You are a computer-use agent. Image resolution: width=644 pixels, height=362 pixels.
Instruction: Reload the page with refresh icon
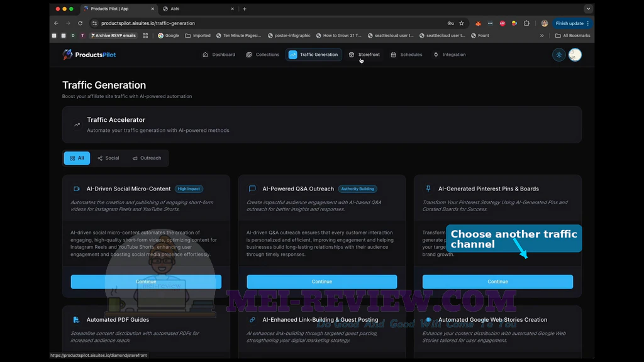[80, 23]
